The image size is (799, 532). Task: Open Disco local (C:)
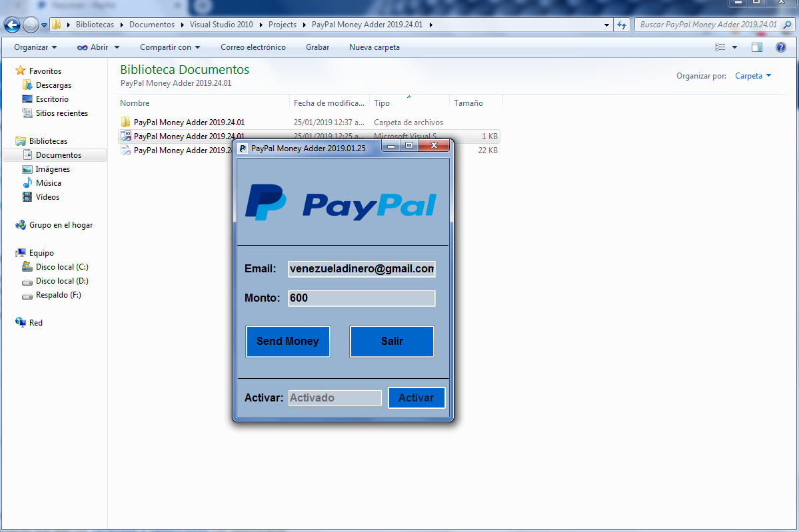(62, 267)
